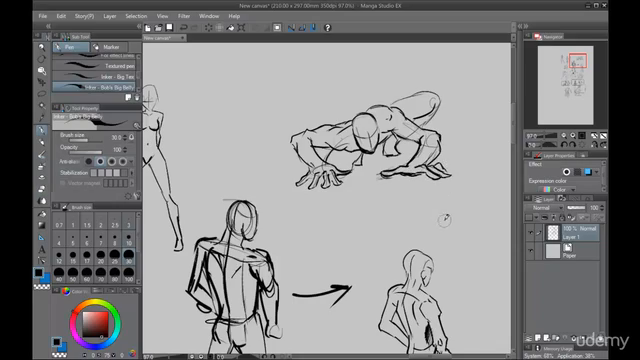
Task: Select the Zoom magnifier tool in toolbox
Action: (42, 47)
